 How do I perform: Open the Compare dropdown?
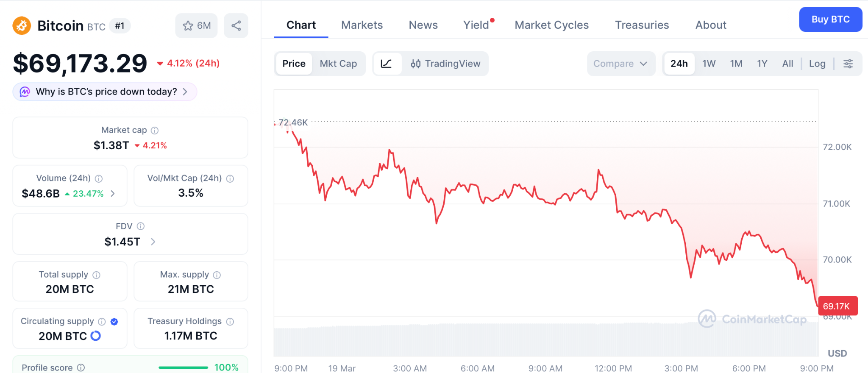point(621,64)
